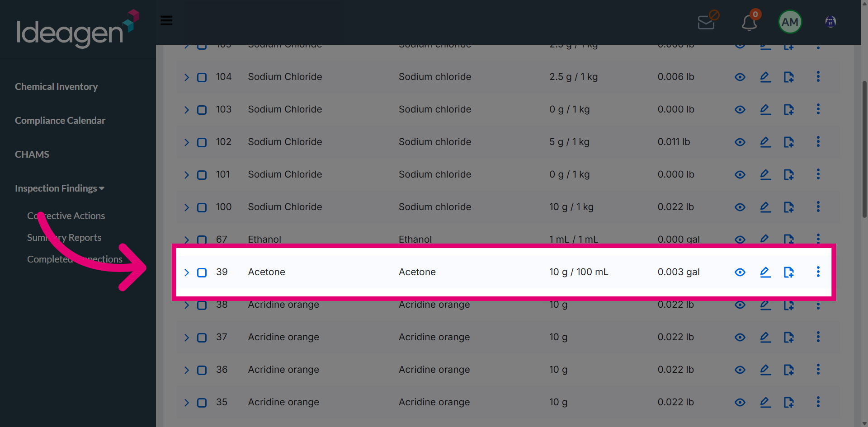Select the checkbox for row 104

coord(202,77)
